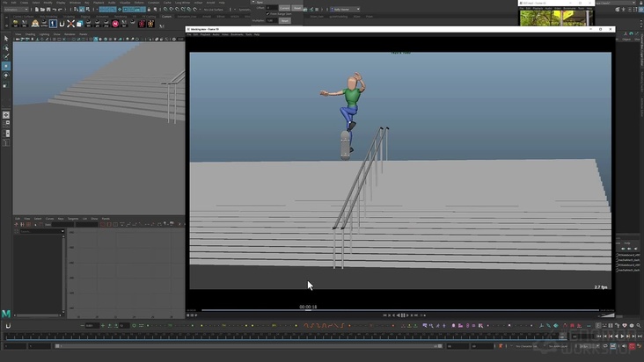Click the Maya range slider bar

point(249,346)
